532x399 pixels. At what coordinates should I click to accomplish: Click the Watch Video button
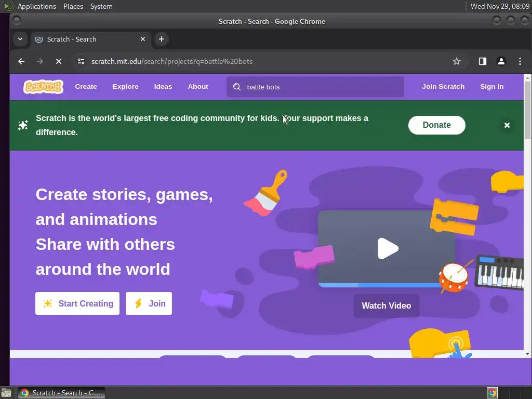pos(386,305)
